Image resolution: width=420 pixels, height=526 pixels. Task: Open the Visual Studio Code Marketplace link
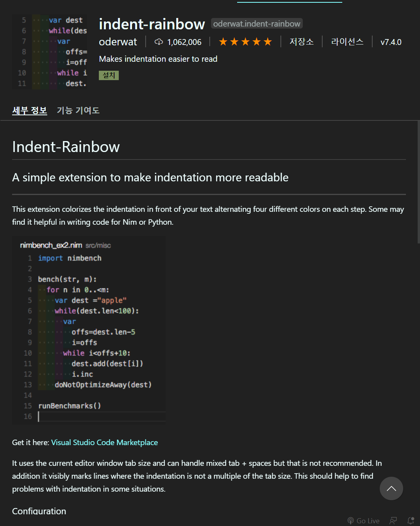[x=105, y=442]
